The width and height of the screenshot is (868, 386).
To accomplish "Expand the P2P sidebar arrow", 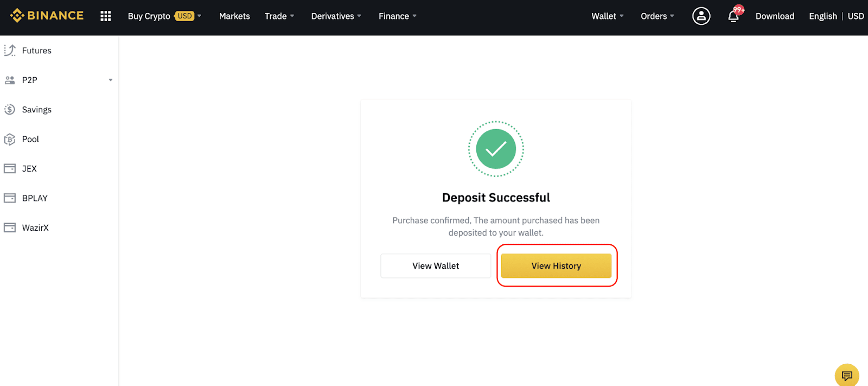I will (x=111, y=80).
